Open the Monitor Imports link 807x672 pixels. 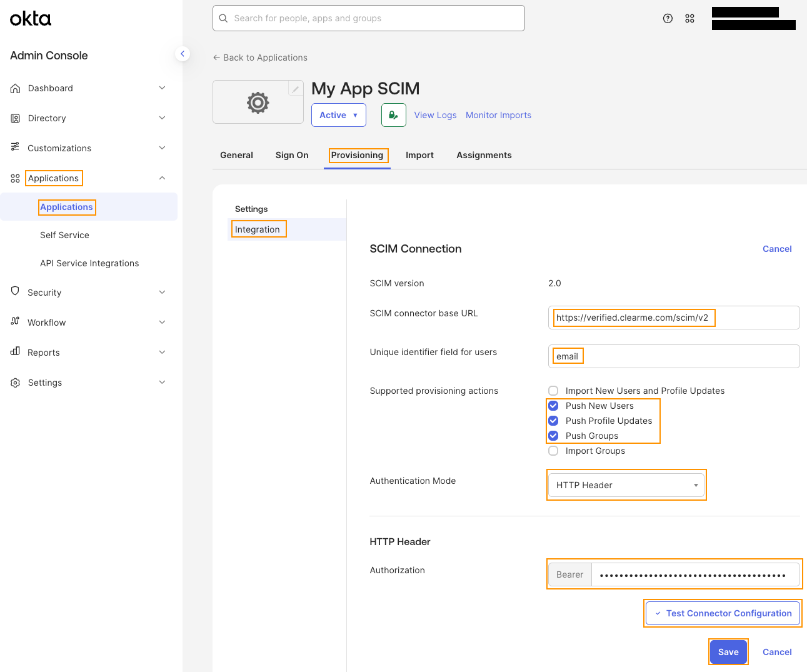point(498,115)
